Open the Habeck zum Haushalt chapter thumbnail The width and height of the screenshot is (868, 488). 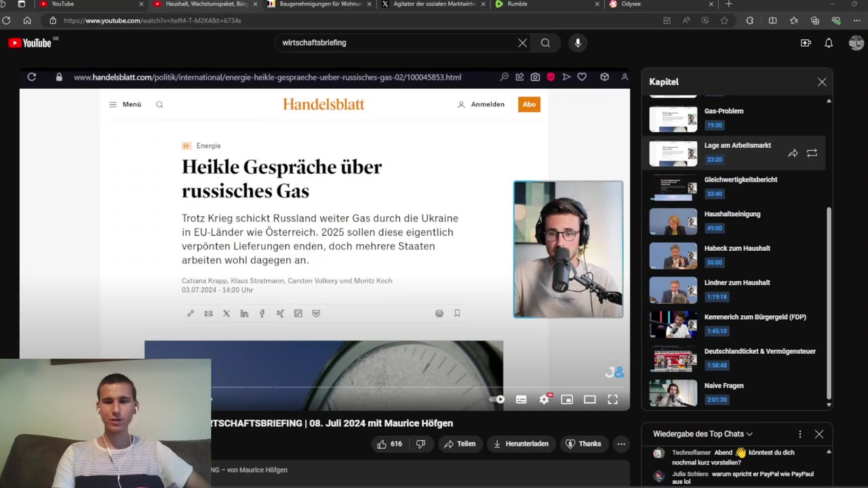coord(673,256)
